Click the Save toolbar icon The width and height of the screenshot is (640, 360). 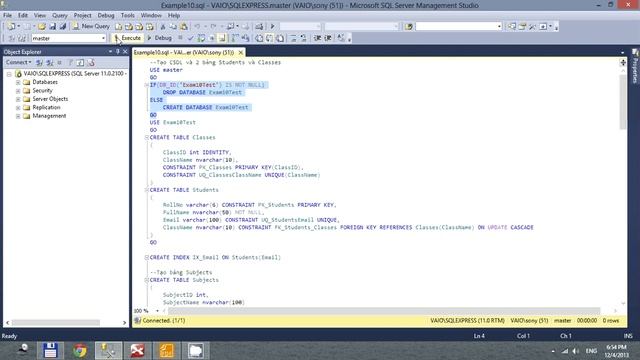[52, 27]
